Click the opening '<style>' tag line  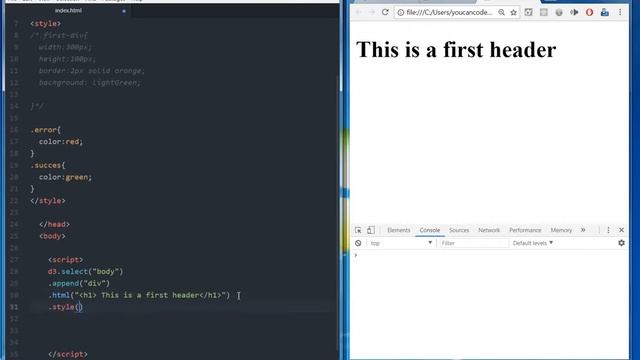[45, 24]
